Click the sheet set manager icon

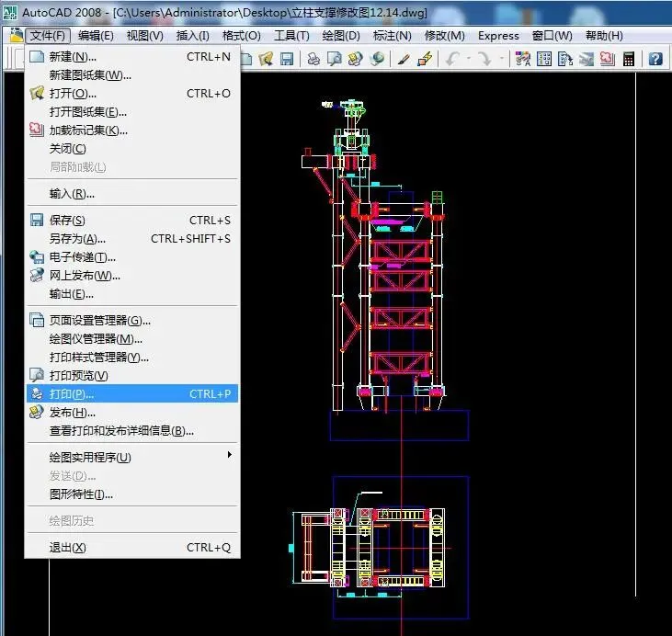coord(587,59)
